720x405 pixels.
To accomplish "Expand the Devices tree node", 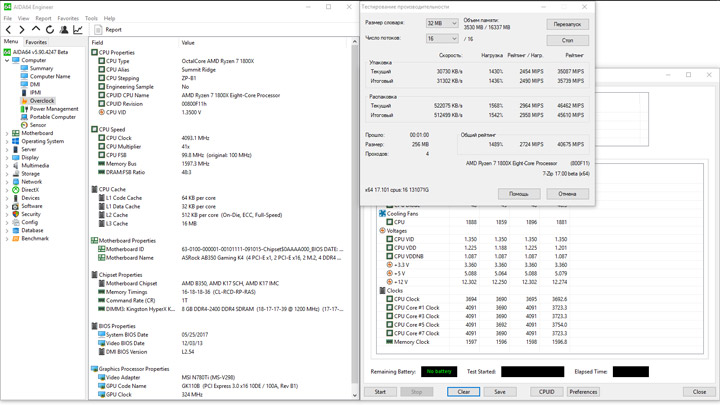I will [x=7, y=198].
